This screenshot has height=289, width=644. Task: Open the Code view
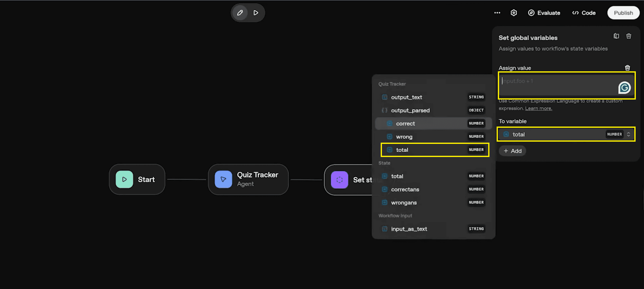(584, 13)
